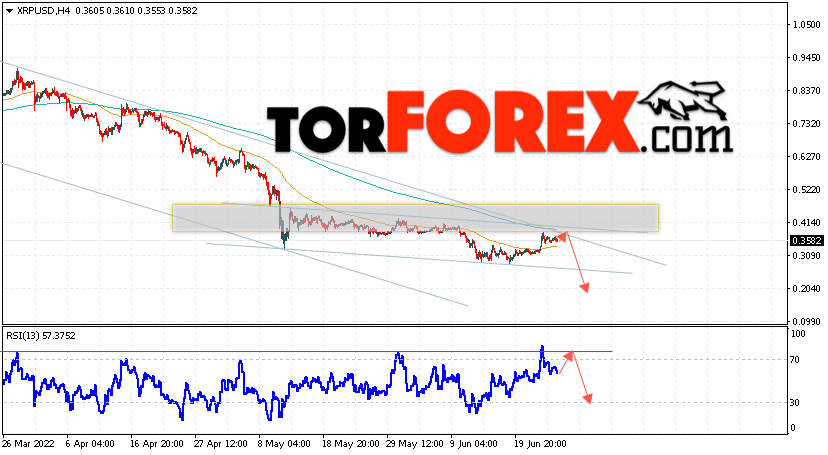Select the 26 Mar 2022 date label
This screenshot has height=455, width=828.
tap(29, 444)
